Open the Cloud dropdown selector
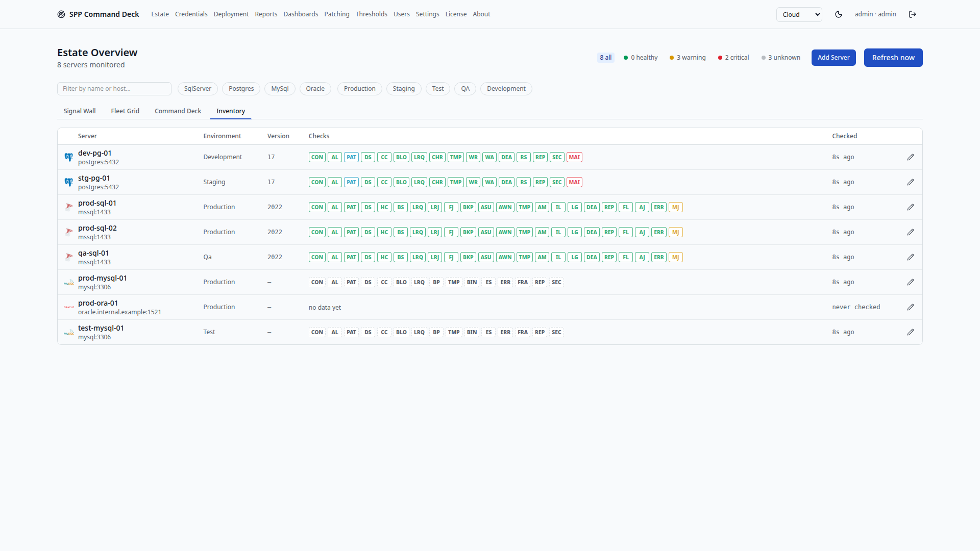 click(799, 14)
